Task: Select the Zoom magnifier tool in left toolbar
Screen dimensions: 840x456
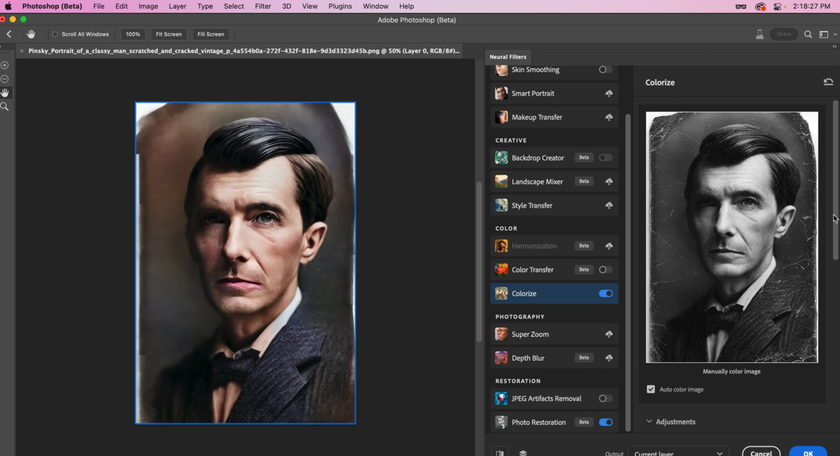Action: point(5,107)
